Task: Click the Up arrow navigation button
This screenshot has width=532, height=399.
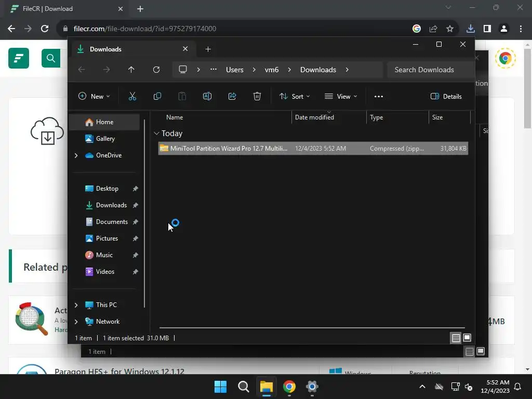Action: (x=131, y=70)
